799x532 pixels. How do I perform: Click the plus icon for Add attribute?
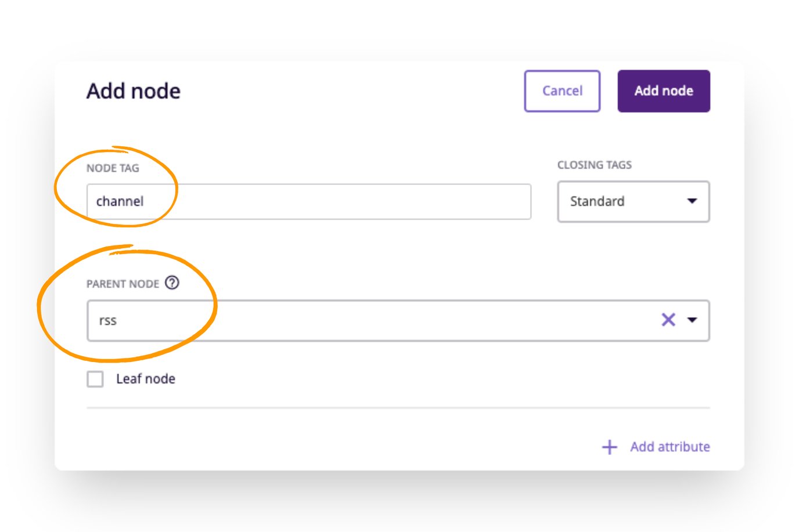click(x=610, y=447)
